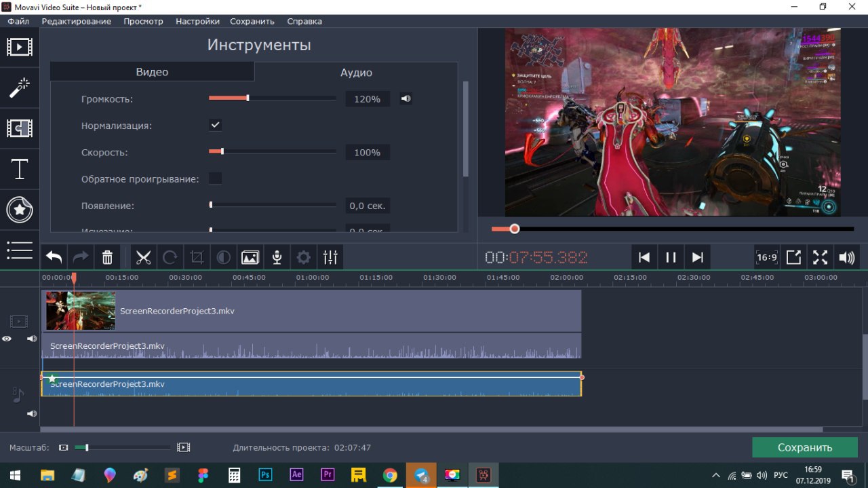Open the Сохранить menu in menu bar

click(252, 21)
